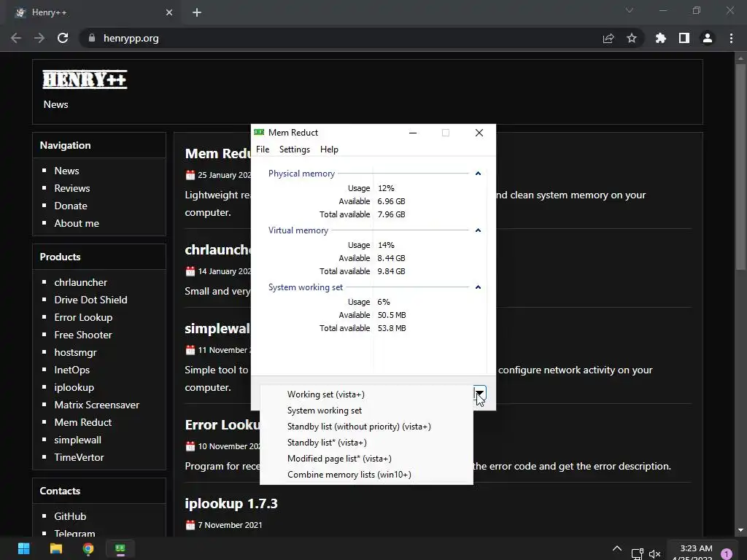Close the Henry++ tab
747x560 pixels.
click(x=169, y=12)
